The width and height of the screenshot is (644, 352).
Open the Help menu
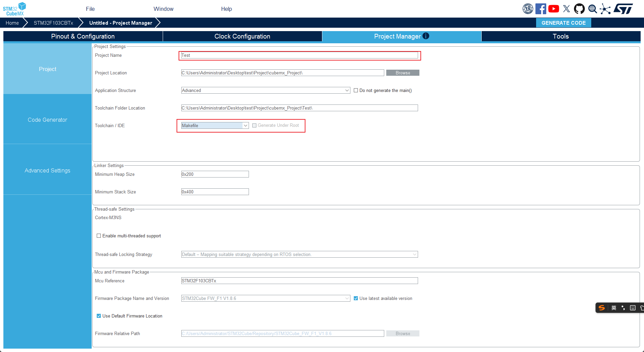tap(227, 9)
